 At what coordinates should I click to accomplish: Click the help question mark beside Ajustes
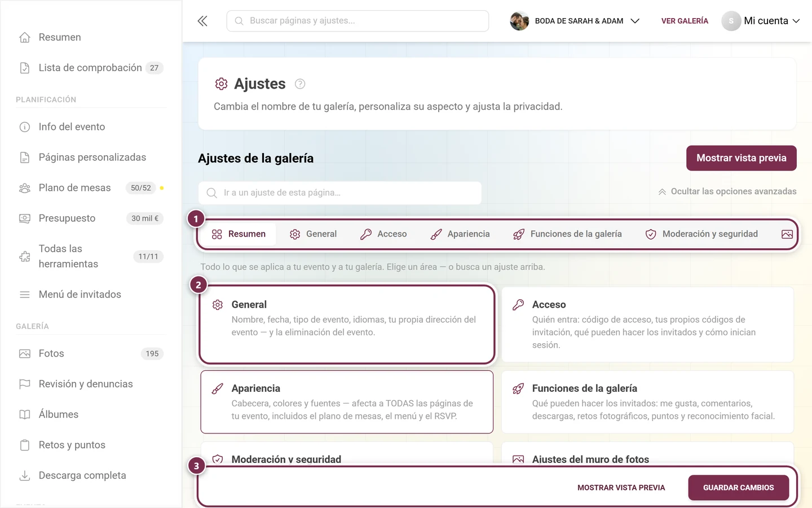300,84
